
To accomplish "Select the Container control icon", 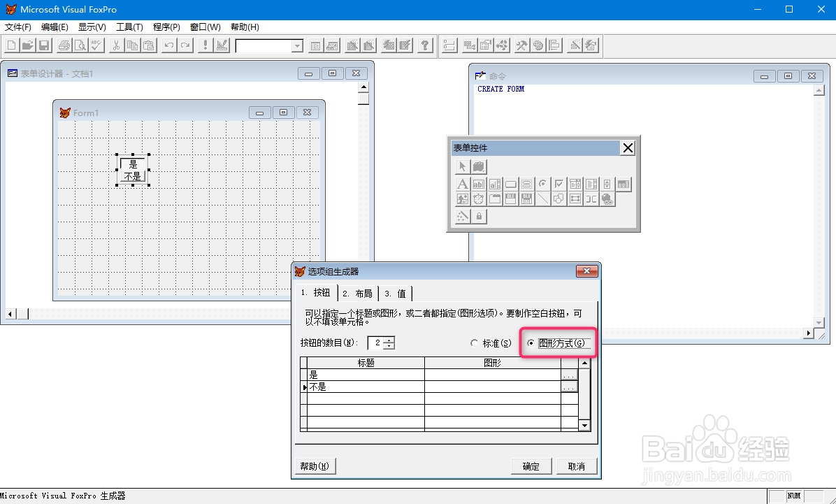I will pos(575,199).
